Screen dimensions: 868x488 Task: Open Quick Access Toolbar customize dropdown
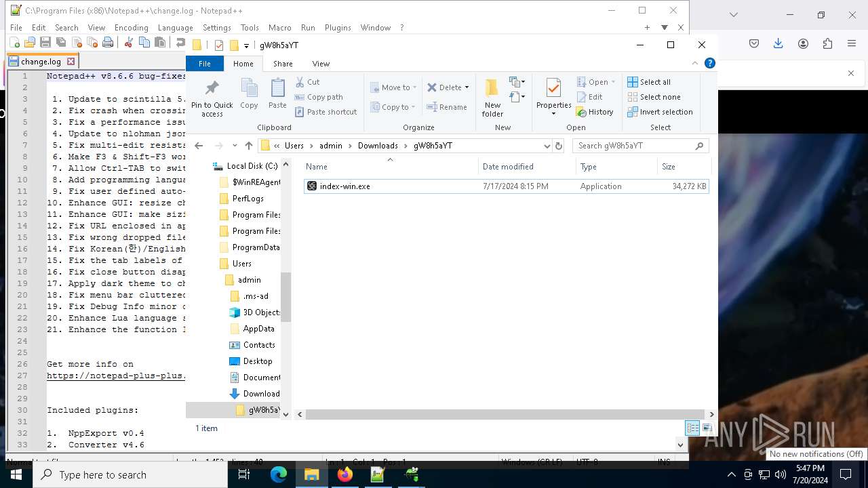(246, 45)
